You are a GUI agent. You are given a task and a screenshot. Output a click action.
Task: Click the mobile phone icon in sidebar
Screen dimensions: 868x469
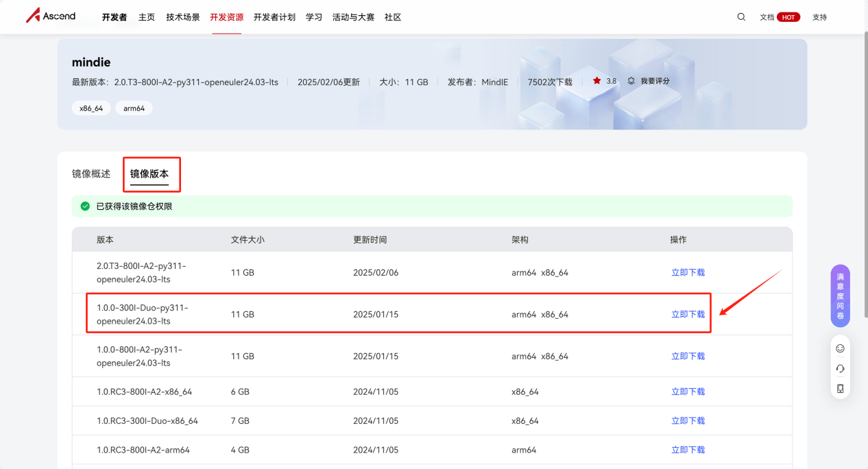click(840, 389)
